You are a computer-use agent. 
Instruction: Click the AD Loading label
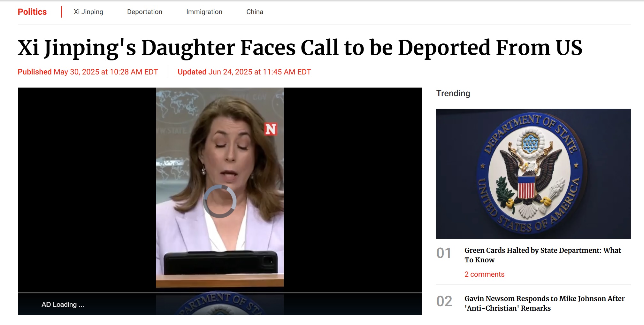point(63,305)
